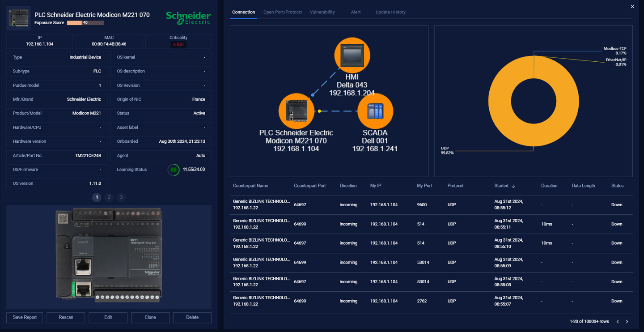Click the Agent Auto value

201,156
